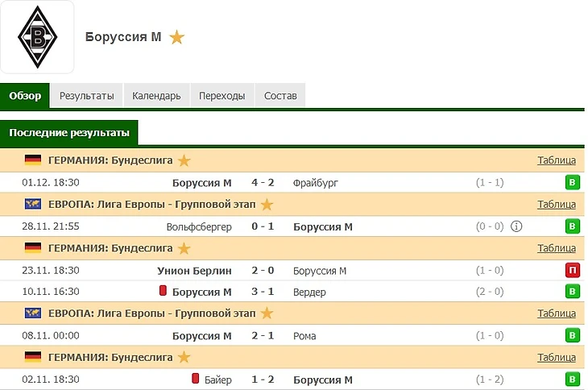Open the Переходы tab
Screen dimensions: 588x390
222,96
